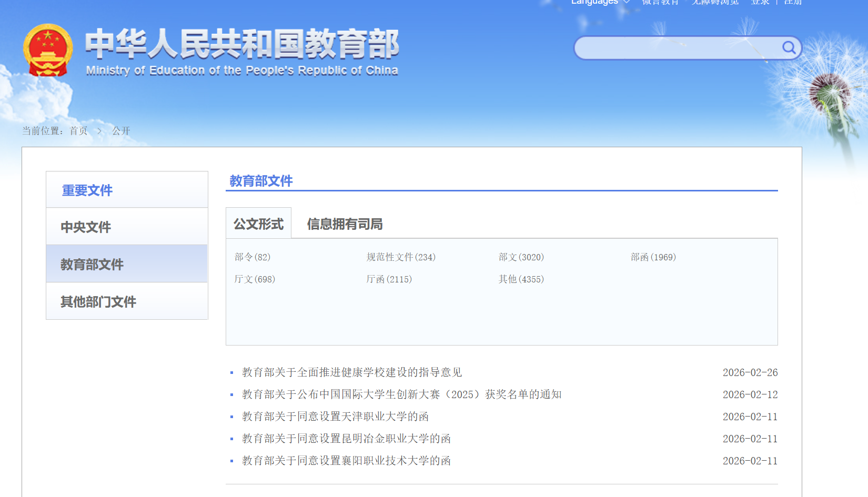Filter by 规范性文件 (234)

click(x=401, y=257)
